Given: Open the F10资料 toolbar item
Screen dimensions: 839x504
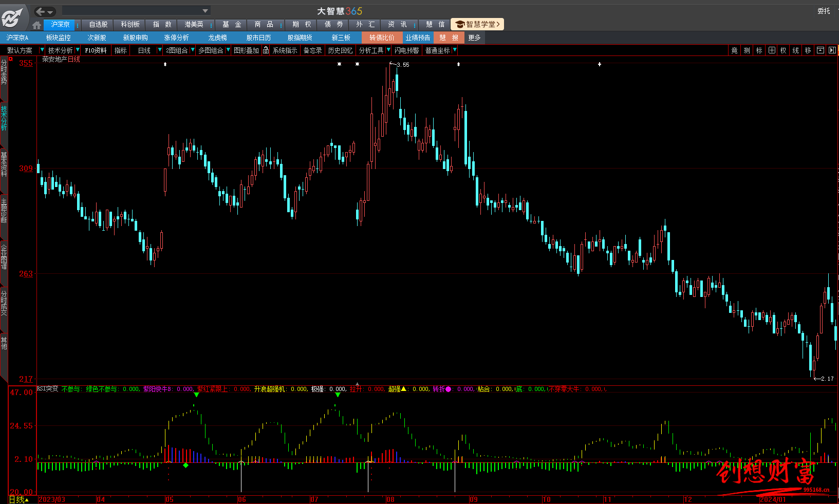Looking at the screenshot, I should [x=96, y=50].
